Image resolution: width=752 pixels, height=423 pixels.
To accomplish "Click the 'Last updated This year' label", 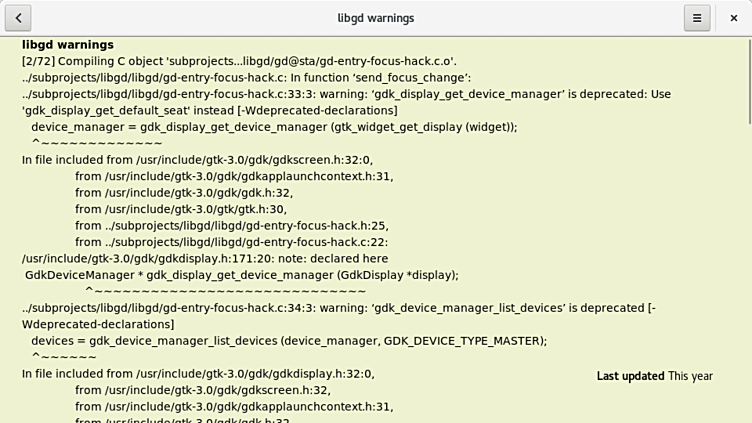I will (654, 376).
